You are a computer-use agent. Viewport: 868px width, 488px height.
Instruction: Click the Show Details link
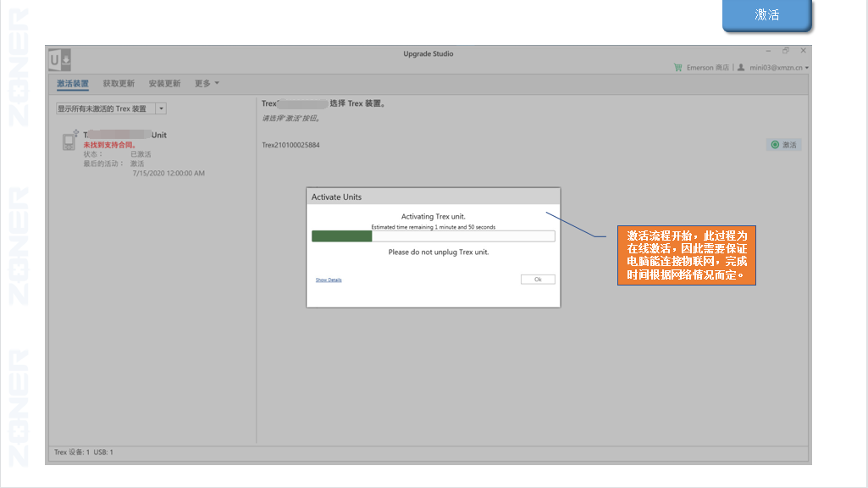(x=329, y=280)
